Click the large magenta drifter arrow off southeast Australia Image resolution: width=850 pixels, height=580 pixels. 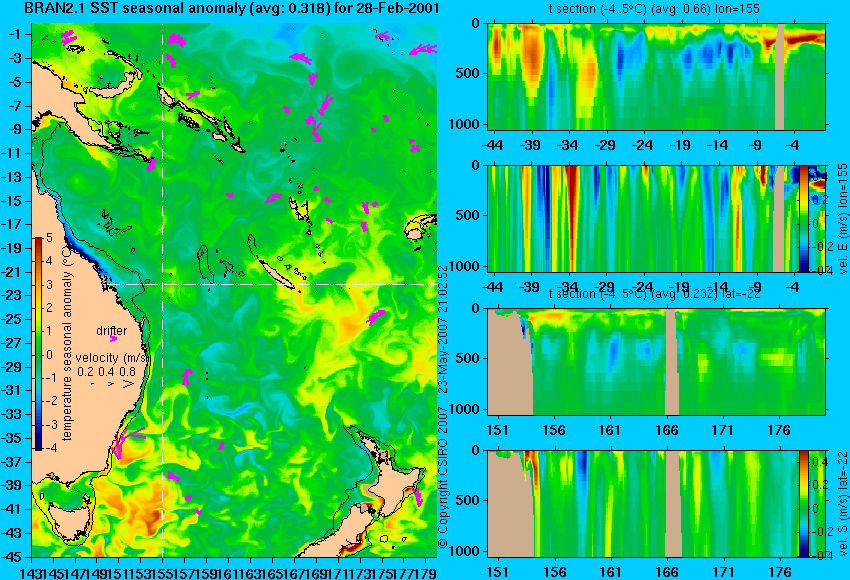(x=126, y=441)
